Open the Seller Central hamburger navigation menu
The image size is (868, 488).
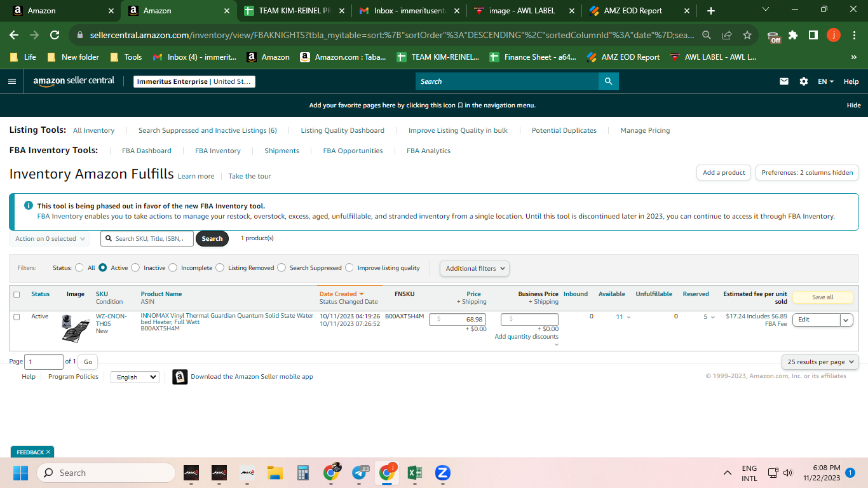[x=12, y=81]
